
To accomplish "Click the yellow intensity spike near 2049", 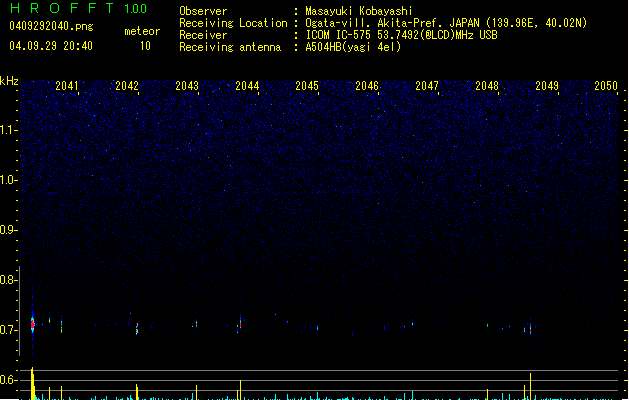I will [530, 386].
